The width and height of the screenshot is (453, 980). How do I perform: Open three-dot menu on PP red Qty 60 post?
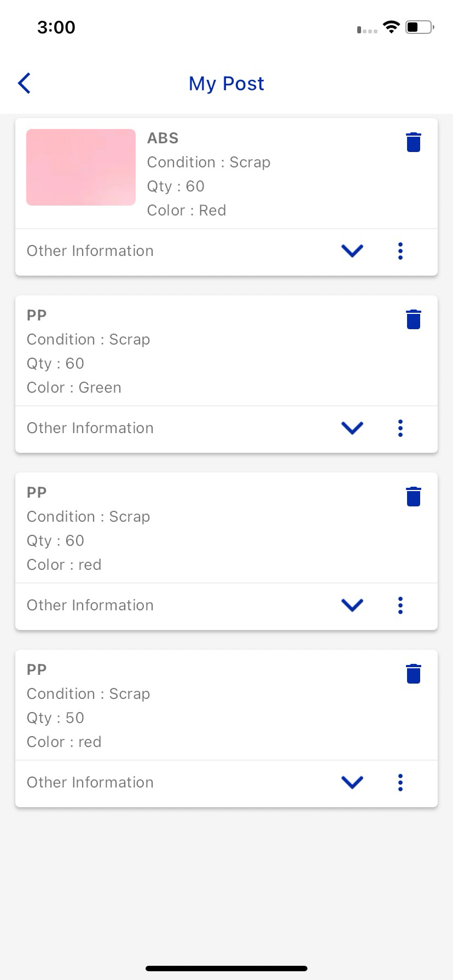click(x=400, y=605)
